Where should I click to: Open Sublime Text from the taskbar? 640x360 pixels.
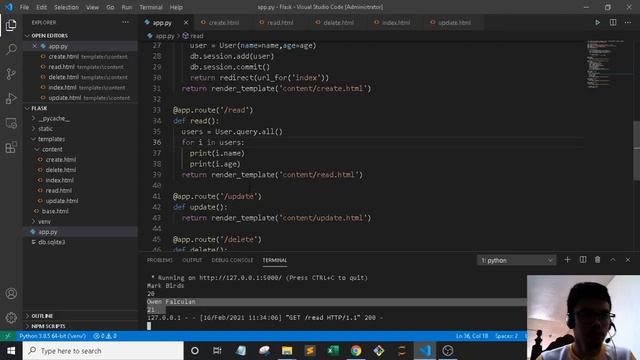pos(310,351)
